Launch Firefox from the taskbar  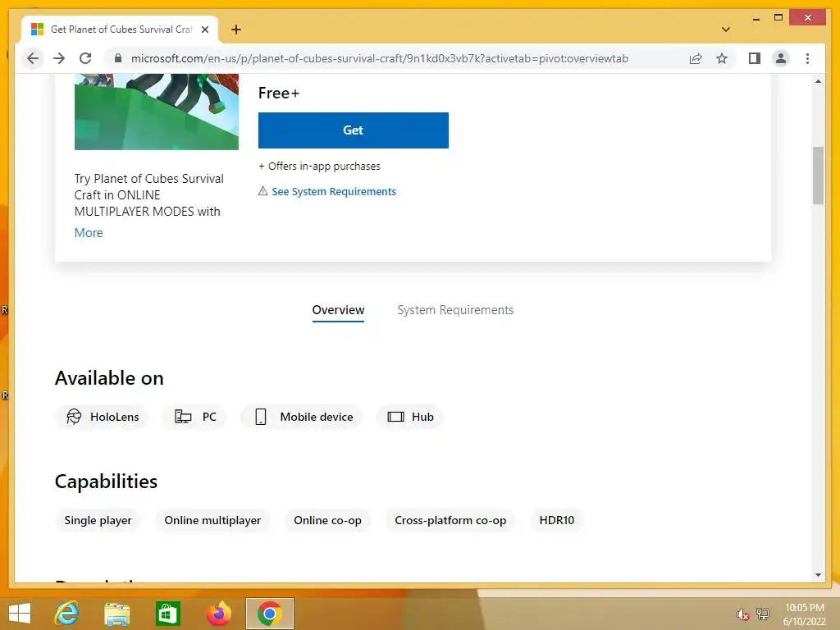pyautogui.click(x=218, y=614)
